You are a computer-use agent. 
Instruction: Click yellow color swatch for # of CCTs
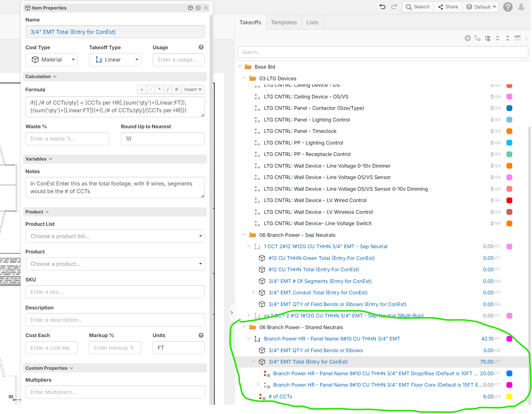(509, 396)
